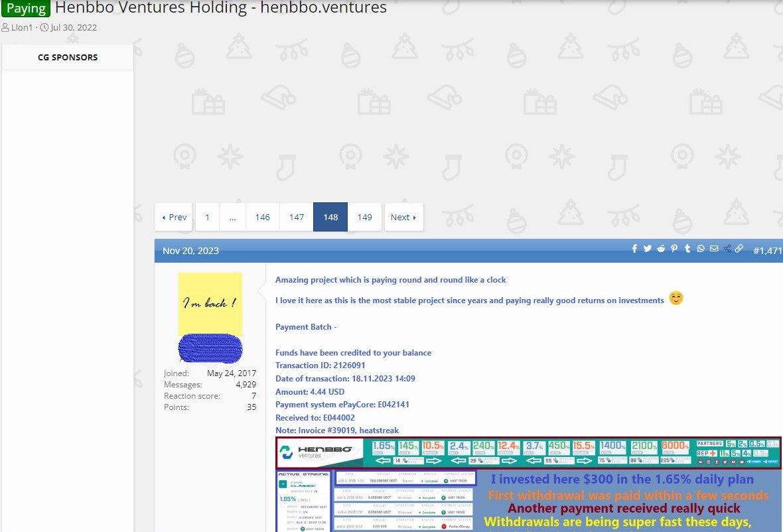Share post by email icon

pyautogui.click(x=714, y=249)
